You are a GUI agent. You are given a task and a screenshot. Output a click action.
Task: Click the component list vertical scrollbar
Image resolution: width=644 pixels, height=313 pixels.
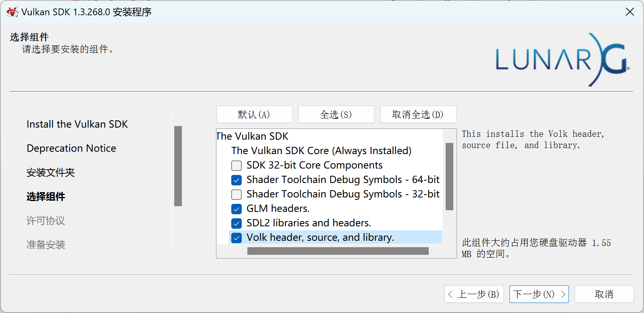[449, 177]
